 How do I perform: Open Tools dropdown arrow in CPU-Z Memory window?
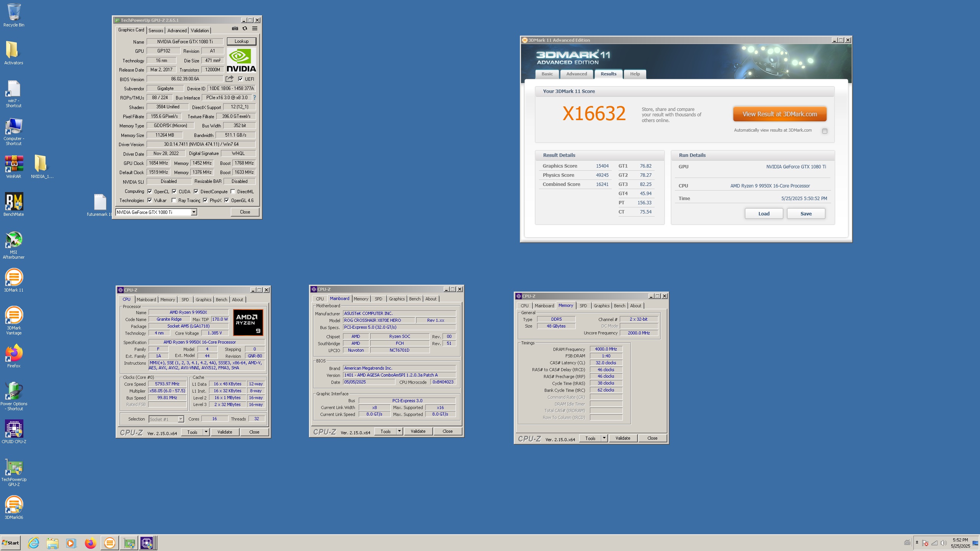tap(604, 438)
